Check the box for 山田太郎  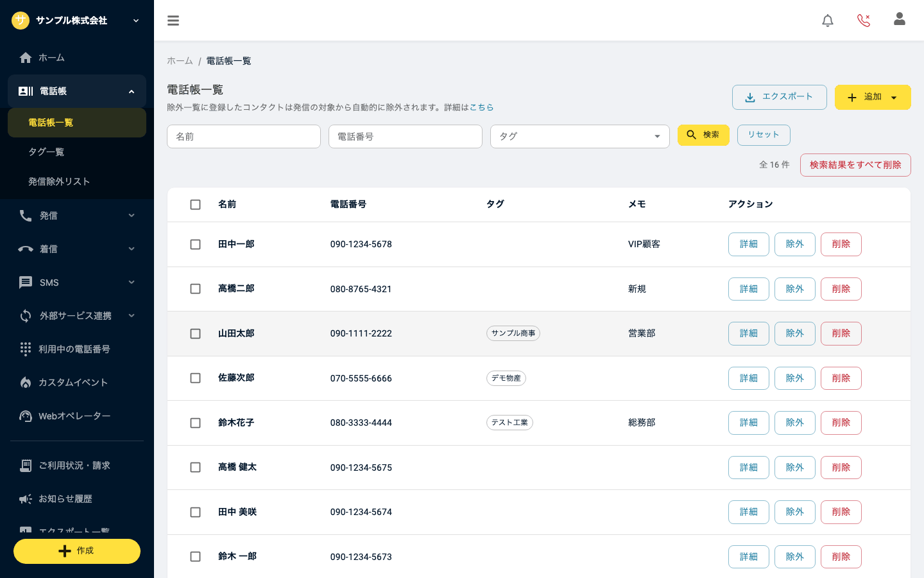(196, 334)
